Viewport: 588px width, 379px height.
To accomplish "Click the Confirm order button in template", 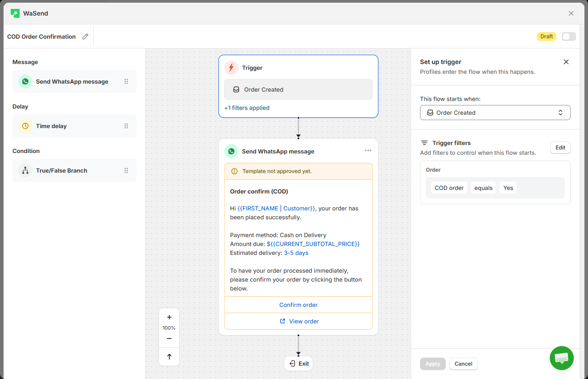I will click(298, 305).
